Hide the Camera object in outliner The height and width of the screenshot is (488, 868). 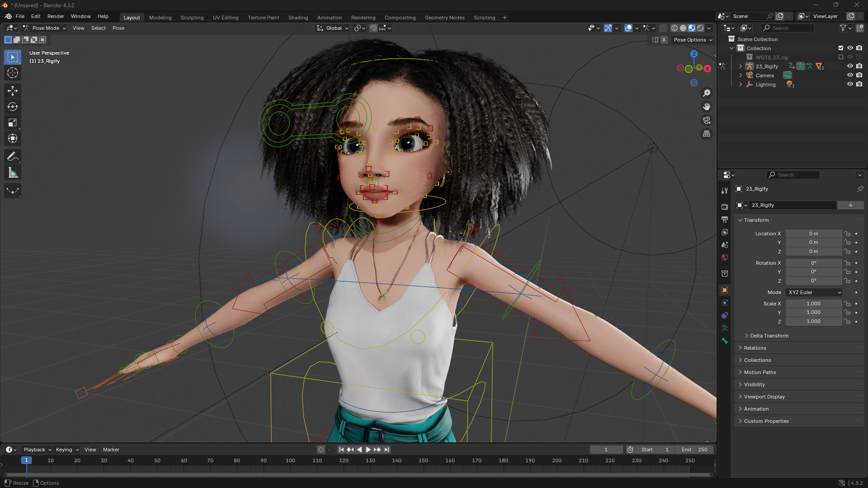point(850,75)
